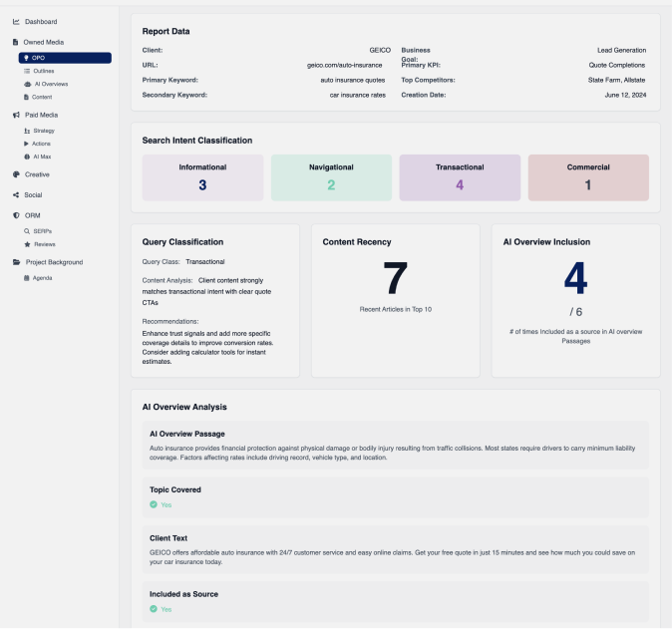Screen dimensions: 672x629
Task: Select the Transactional intent purple card
Action: click(x=460, y=176)
